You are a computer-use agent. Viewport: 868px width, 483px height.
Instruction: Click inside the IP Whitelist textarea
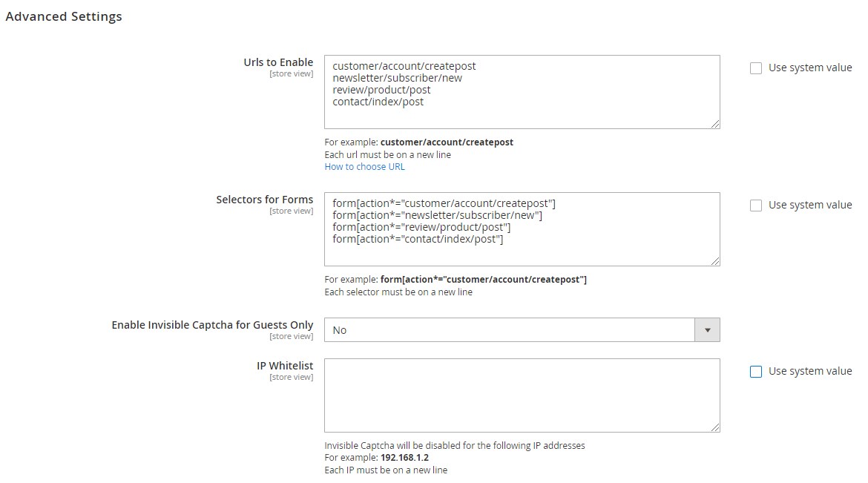pos(522,395)
